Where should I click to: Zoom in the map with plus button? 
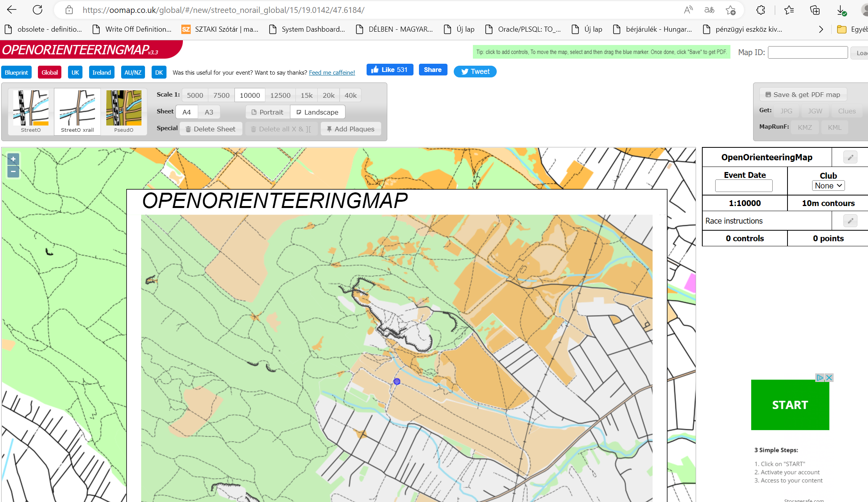pos(13,159)
